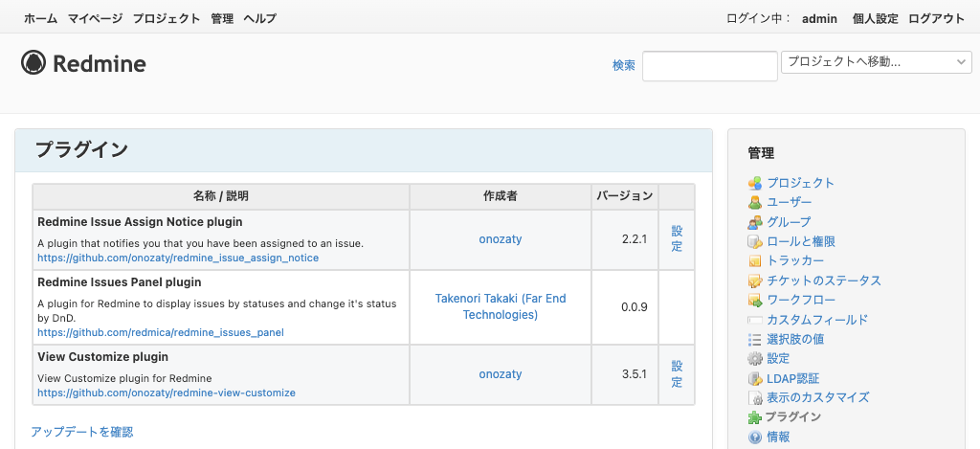980x449 pixels.
Task: Click the グループ people icon in sidebar
Action: [x=754, y=222]
